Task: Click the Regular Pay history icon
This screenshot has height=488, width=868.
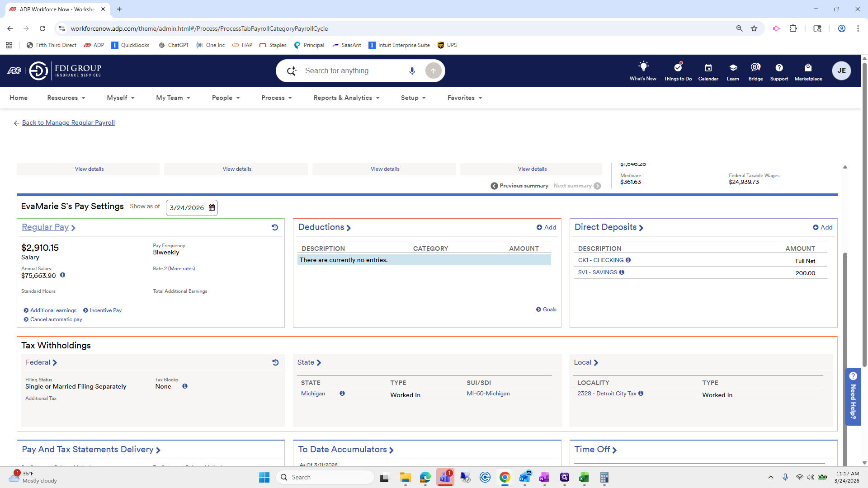Action: tap(274, 227)
